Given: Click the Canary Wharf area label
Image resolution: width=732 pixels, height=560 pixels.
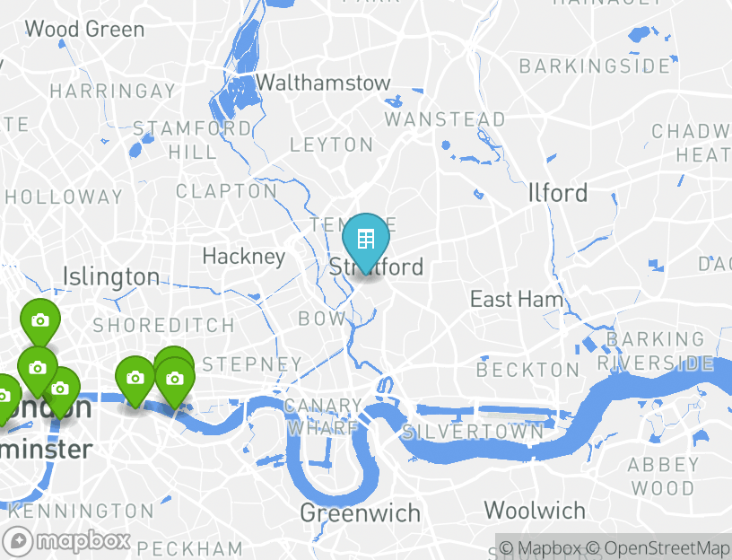Looking at the screenshot, I should (323, 416).
